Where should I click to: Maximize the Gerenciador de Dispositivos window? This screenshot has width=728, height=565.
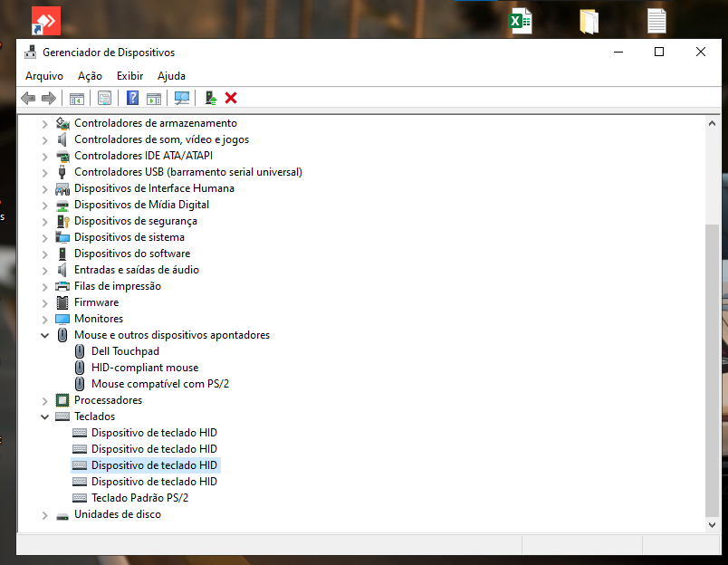(659, 52)
